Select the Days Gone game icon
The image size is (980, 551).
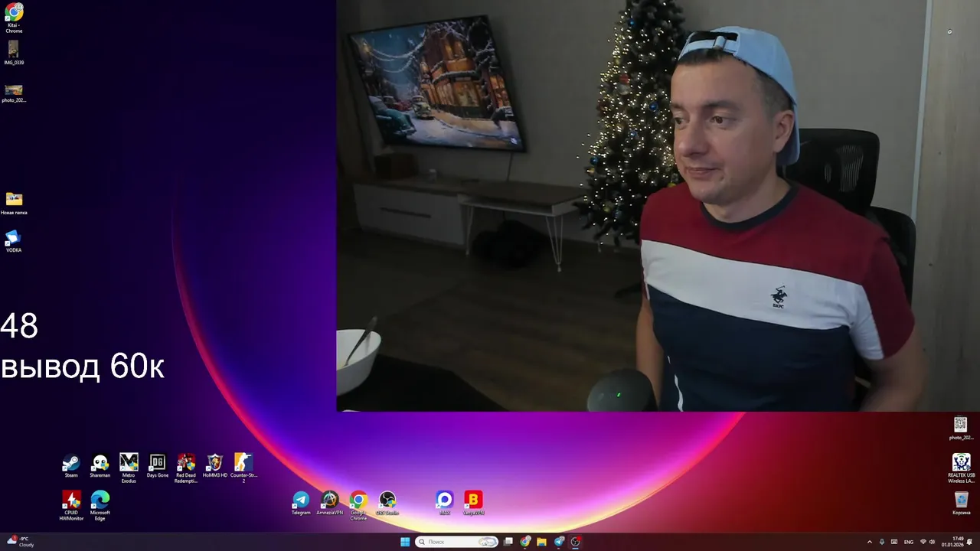tap(158, 466)
